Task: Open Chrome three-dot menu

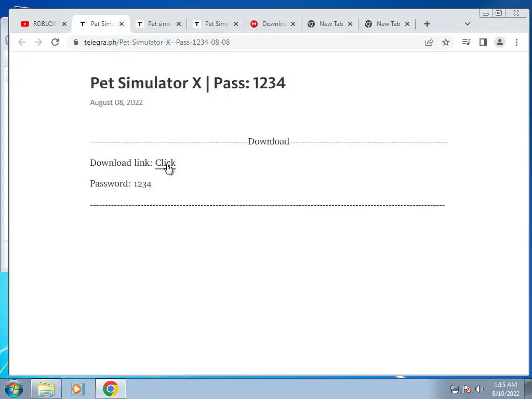Action: [516, 42]
